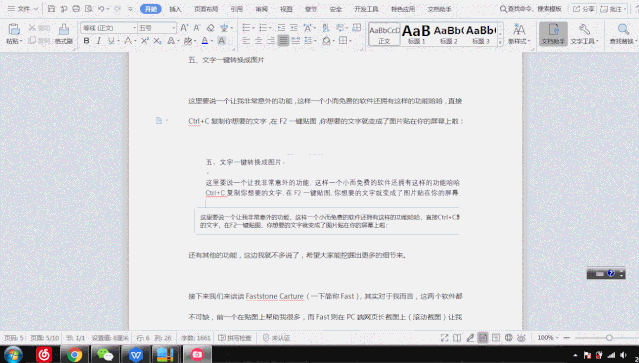Switch to the 插入 tab
Screen dimensions: 639x363
pos(175,9)
